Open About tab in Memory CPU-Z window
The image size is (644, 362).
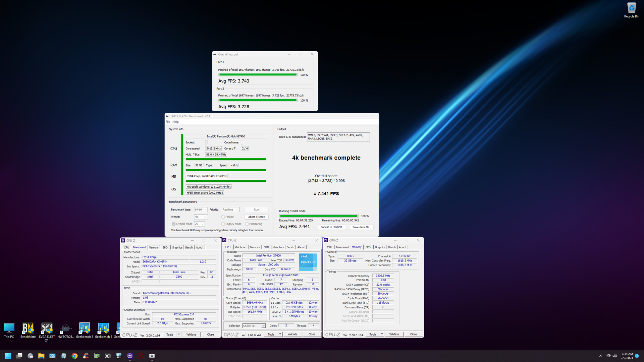point(402,247)
